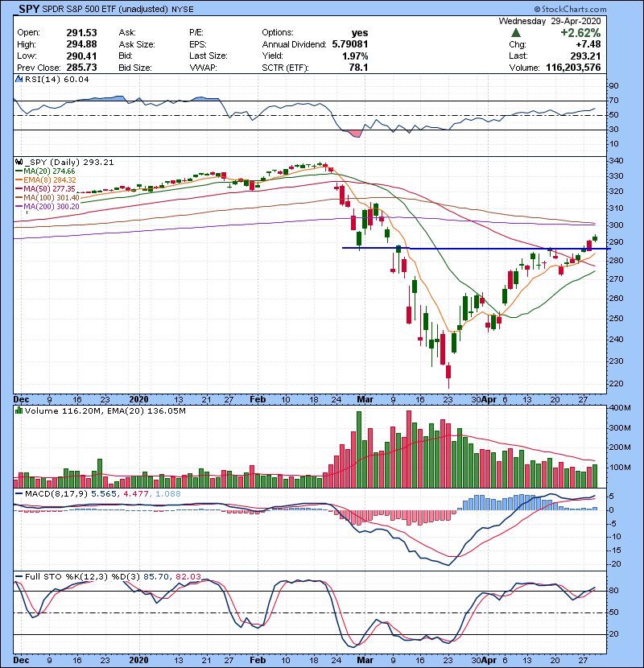Click the +2.62% percent change value
Viewport: 644px width, 668px height.
[x=580, y=33]
